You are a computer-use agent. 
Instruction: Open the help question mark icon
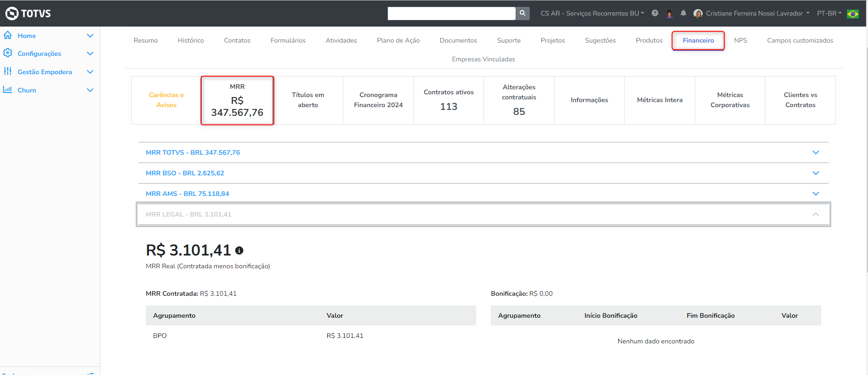(x=655, y=13)
